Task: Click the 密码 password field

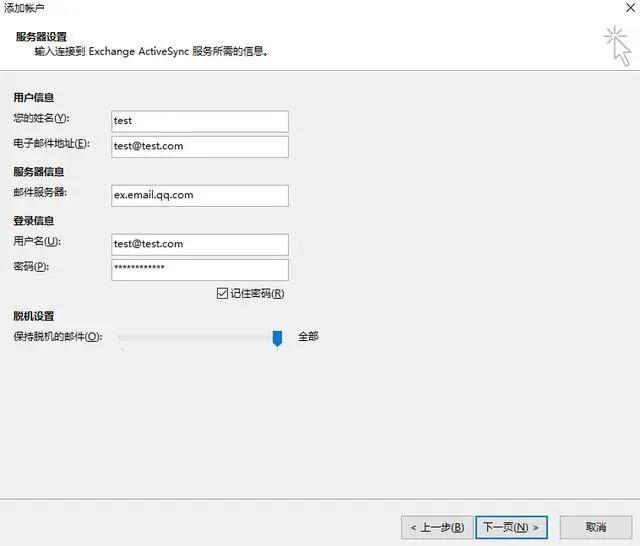Action: pyautogui.click(x=200, y=270)
